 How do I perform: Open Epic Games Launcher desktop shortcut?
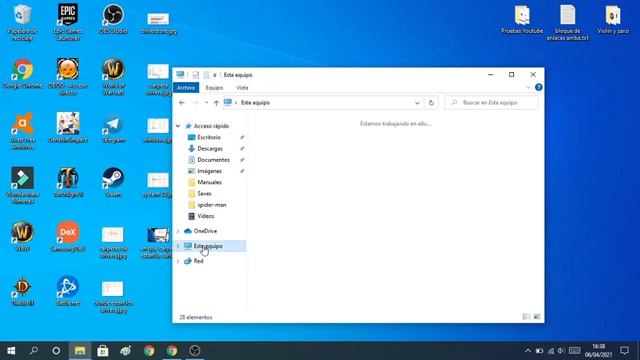[x=68, y=22]
